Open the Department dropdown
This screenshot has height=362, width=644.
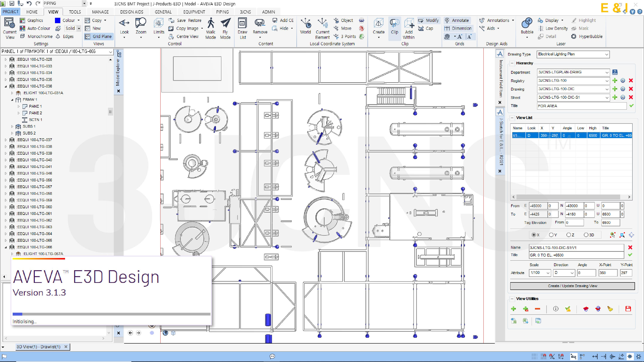tap(607, 72)
